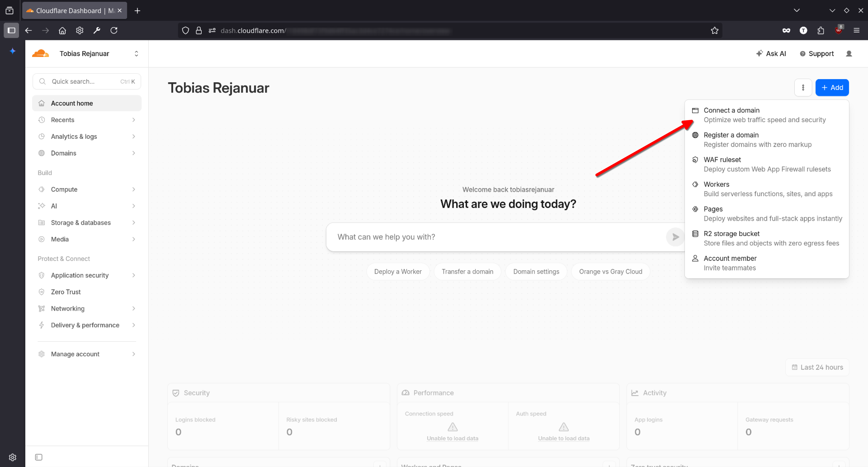Open the user profile icon at top right

pyautogui.click(x=849, y=54)
